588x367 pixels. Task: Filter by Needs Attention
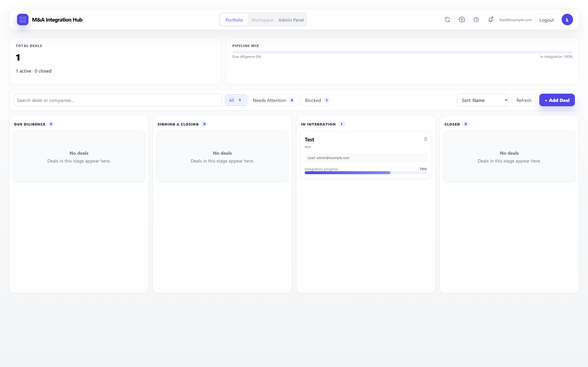pyautogui.click(x=274, y=100)
